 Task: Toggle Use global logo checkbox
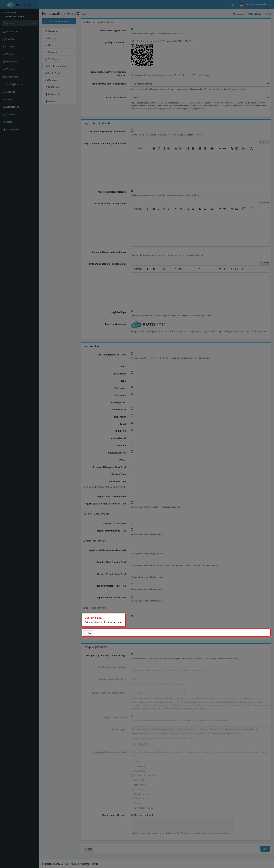click(x=132, y=311)
